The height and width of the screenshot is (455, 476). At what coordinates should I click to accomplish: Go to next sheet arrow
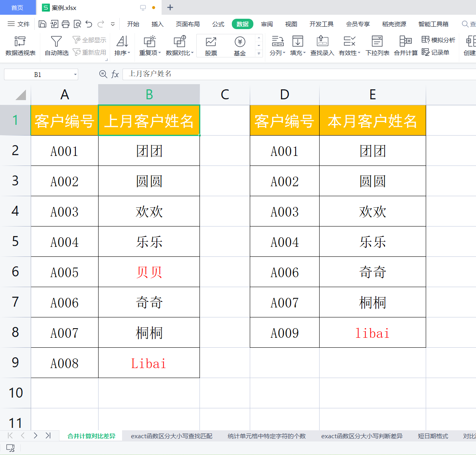[36, 435]
